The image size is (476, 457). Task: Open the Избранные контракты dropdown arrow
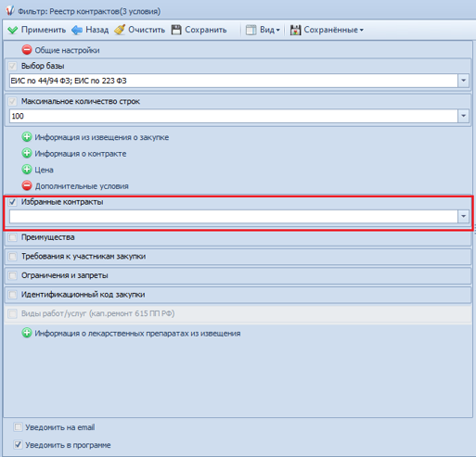tap(463, 216)
